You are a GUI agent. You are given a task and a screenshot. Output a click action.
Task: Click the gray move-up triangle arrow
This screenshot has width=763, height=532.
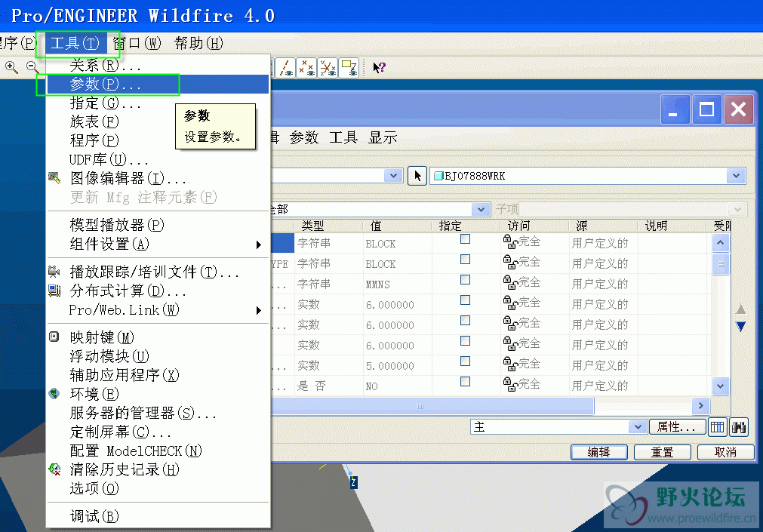click(x=740, y=309)
